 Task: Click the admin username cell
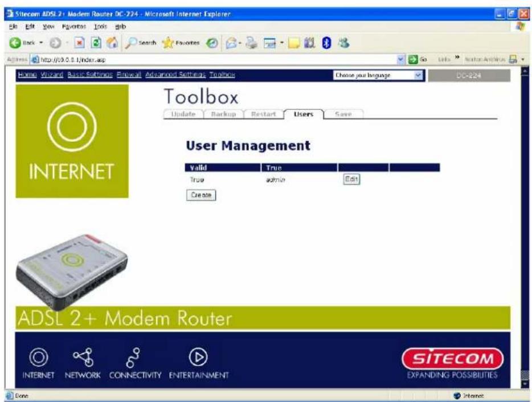tap(276, 180)
